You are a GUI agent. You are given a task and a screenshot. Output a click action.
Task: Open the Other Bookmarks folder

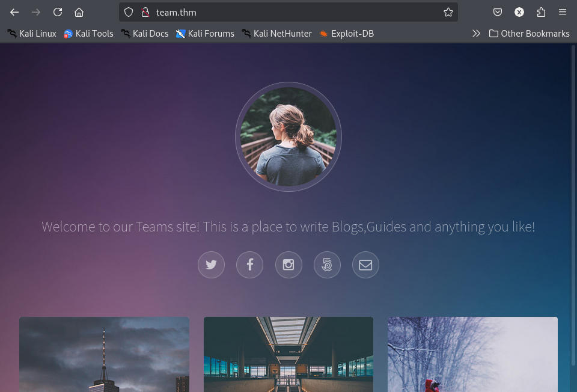pos(529,34)
